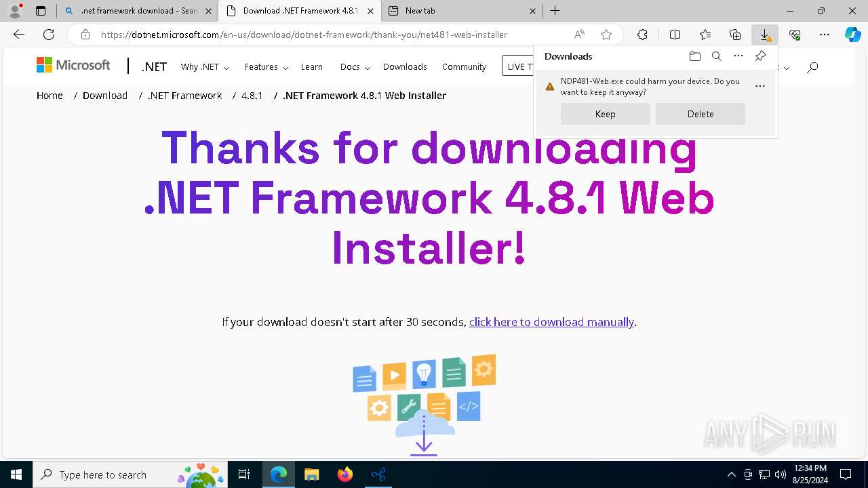868x488 pixels.
Task: Expand the Docs dropdown menu
Action: tap(355, 66)
